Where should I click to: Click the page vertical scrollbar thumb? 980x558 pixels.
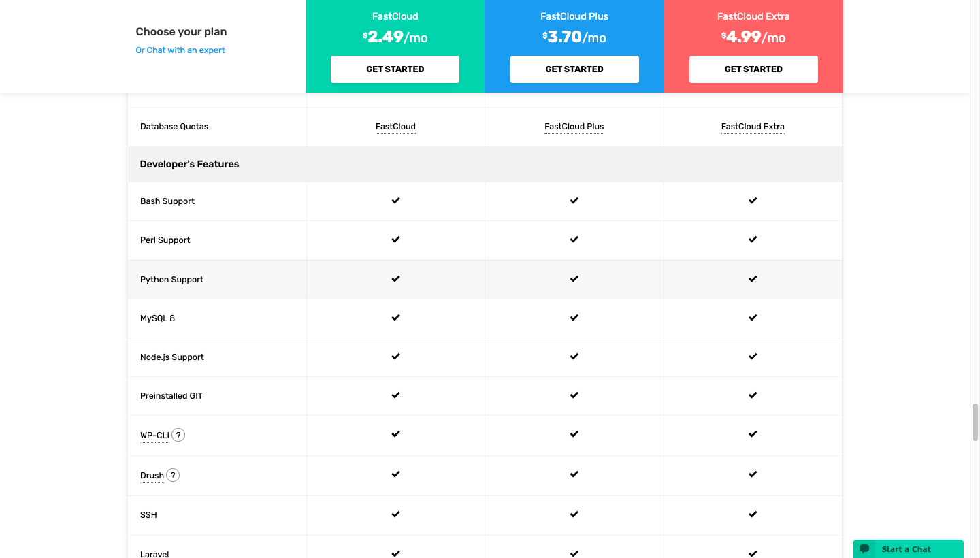click(975, 422)
